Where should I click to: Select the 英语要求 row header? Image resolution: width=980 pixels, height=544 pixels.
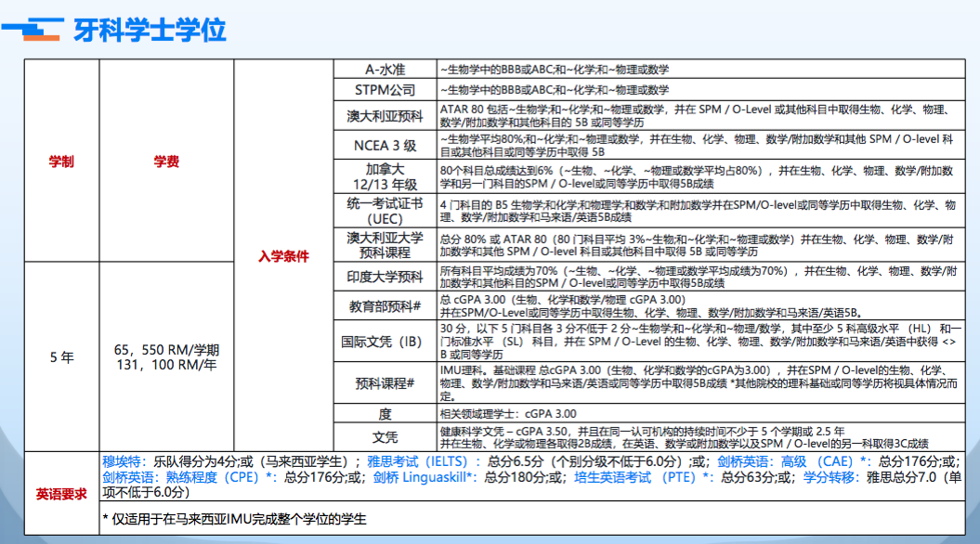61,493
